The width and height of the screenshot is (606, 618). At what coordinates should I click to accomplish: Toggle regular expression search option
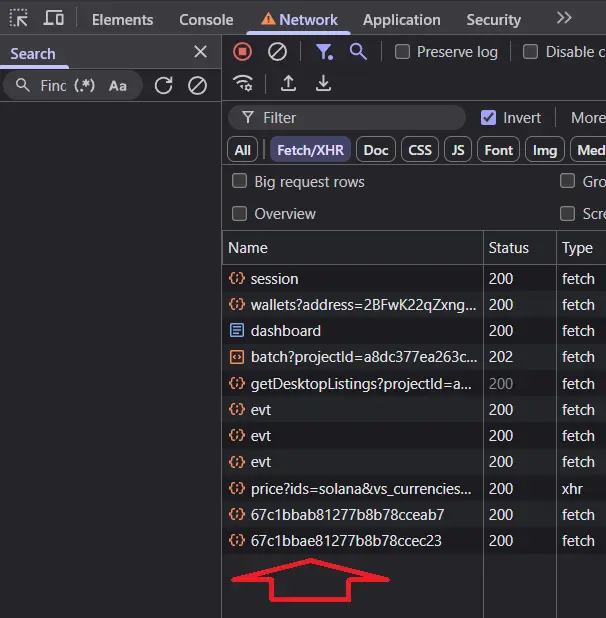(x=84, y=86)
